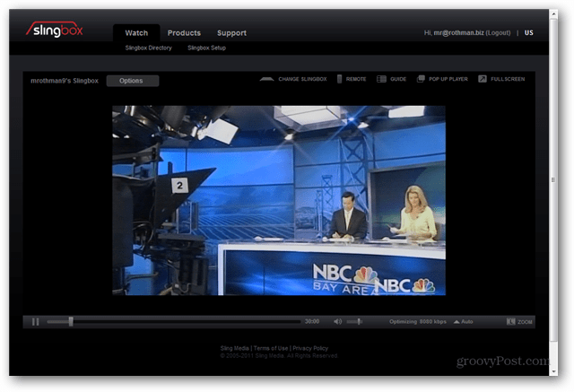Click the Zoom icon in player bar
Image resolution: width=574 pixels, height=392 pixels.
click(x=511, y=322)
